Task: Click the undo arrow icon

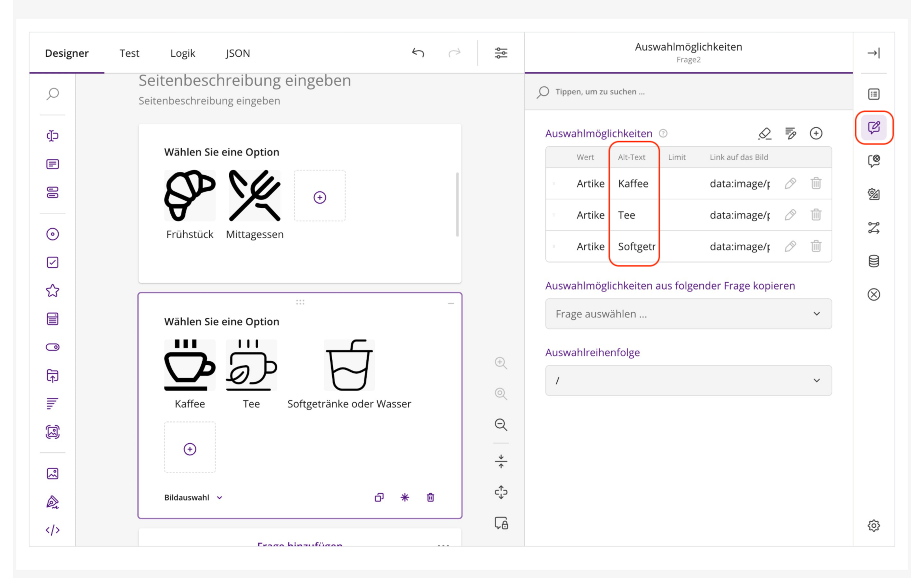Action: click(418, 53)
